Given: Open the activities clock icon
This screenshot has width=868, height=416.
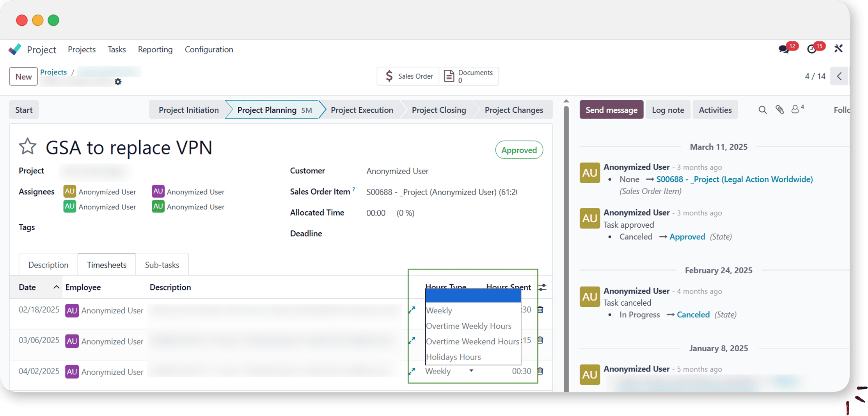Looking at the screenshot, I should (812, 49).
